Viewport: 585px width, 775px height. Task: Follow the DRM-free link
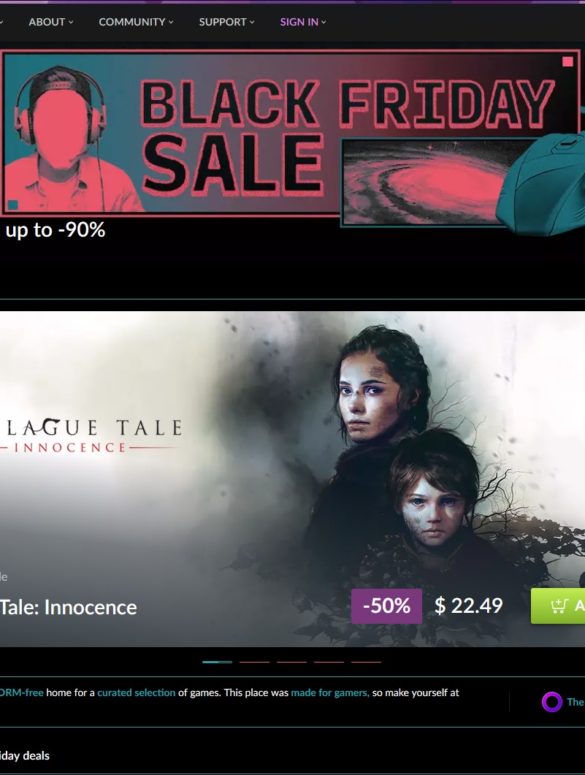pyautogui.click(x=21, y=692)
